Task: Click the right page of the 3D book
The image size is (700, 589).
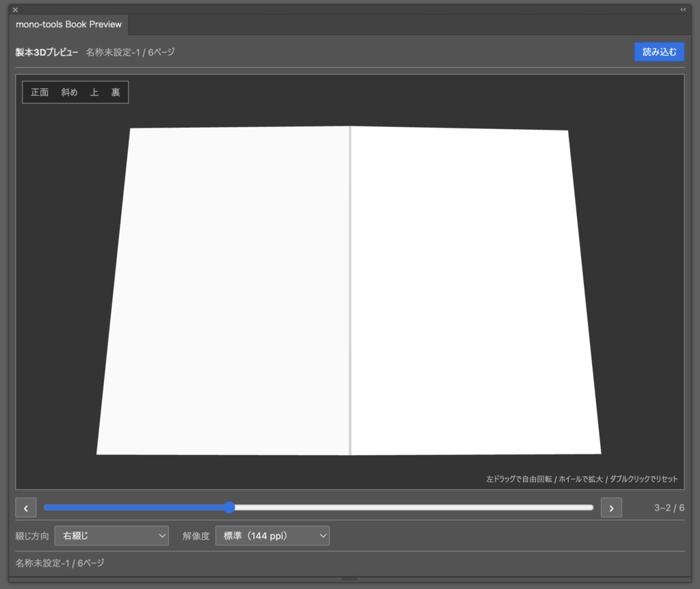Action: (476, 290)
